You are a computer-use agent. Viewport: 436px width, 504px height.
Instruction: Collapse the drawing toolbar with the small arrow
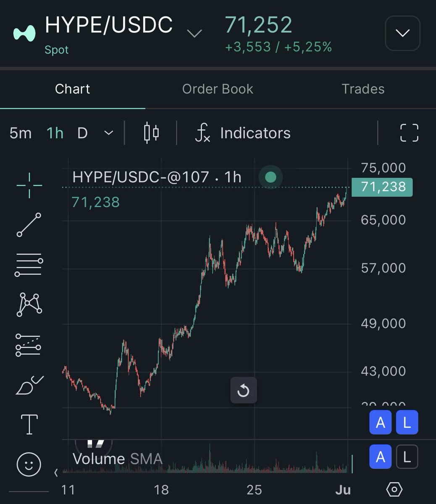(x=56, y=472)
